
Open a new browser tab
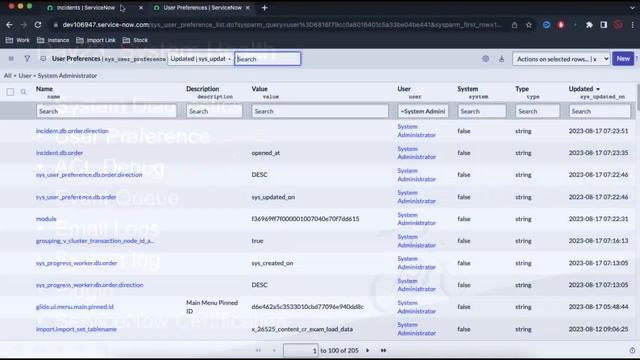click(264, 8)
